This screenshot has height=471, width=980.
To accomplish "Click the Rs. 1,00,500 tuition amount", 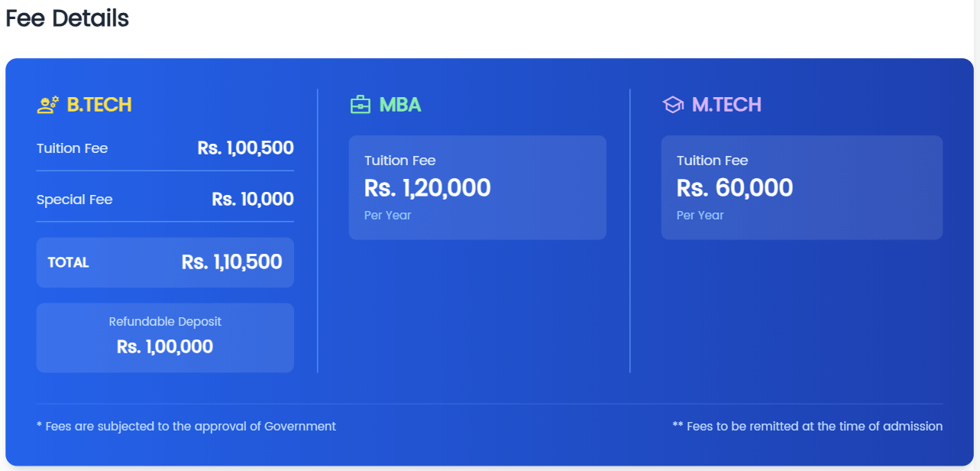I will click(x=245, y=148).
